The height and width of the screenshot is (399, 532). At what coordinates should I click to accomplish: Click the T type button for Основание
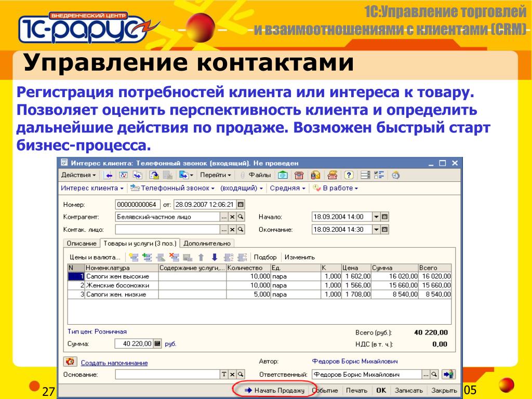click(x=224, y=375)
